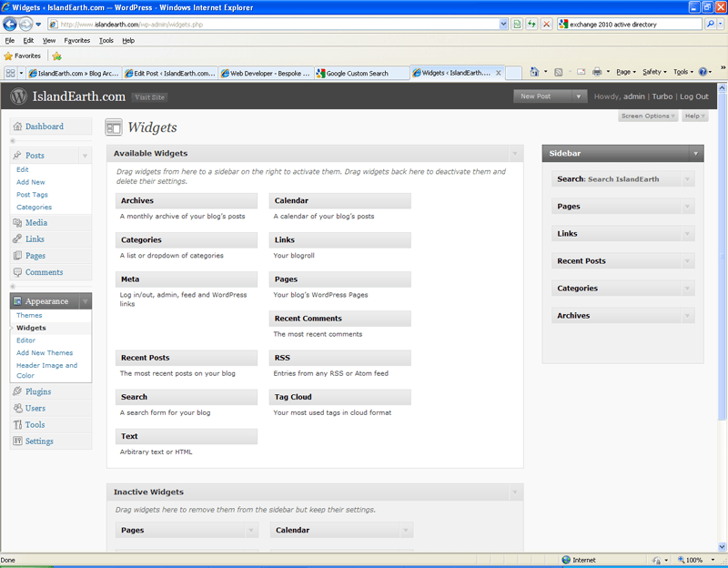728x568 pixels.
Task: Click the 100% zoom control in the status bar
Action: (x=693, y=560)
